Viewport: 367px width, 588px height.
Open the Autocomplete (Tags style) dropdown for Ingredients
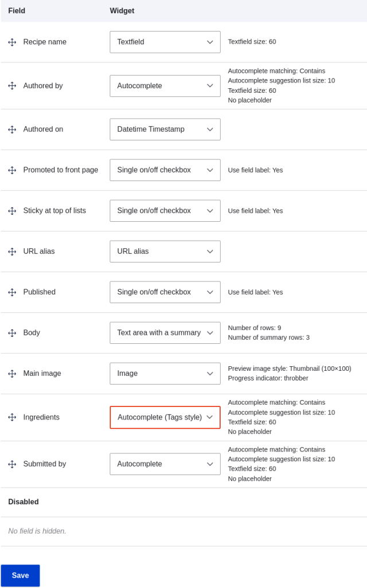165,417
